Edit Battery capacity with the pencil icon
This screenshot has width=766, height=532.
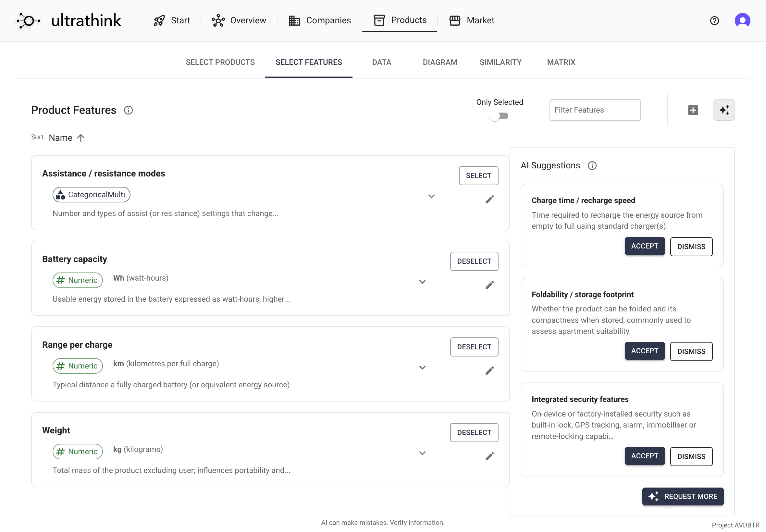click(x=489, y=285)
